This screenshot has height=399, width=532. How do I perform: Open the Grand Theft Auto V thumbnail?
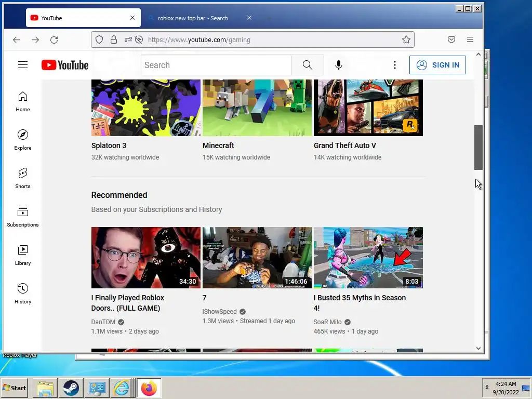(x=368, y=108)
